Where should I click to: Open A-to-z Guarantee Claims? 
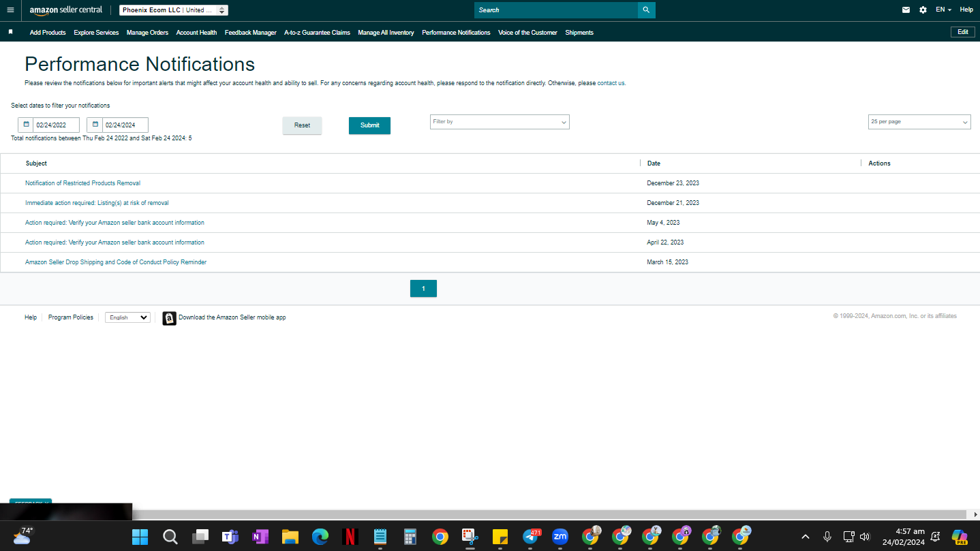point(317,33)
